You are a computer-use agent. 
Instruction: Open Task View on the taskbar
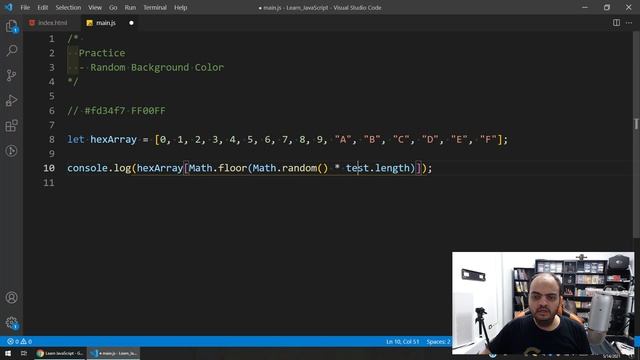click(24, 353)
